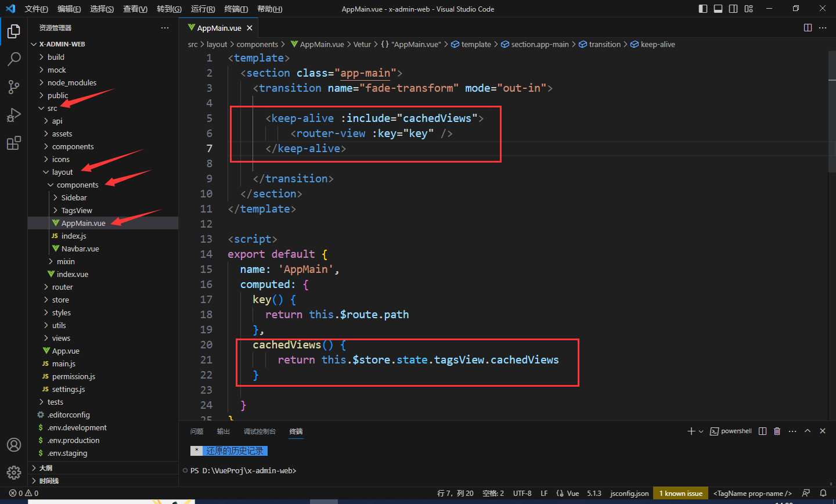Open the new terminal launch profile dropdown
Screen dimensions: 836x504
tap(701, 431)
